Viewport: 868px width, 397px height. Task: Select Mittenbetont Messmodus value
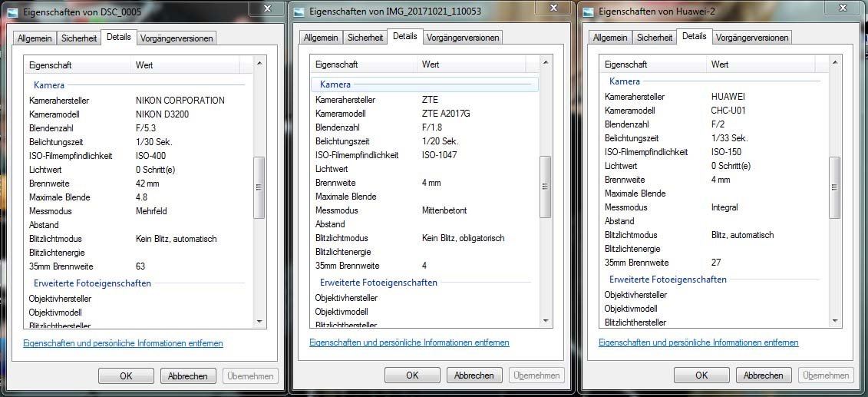(x=444, y=210)
